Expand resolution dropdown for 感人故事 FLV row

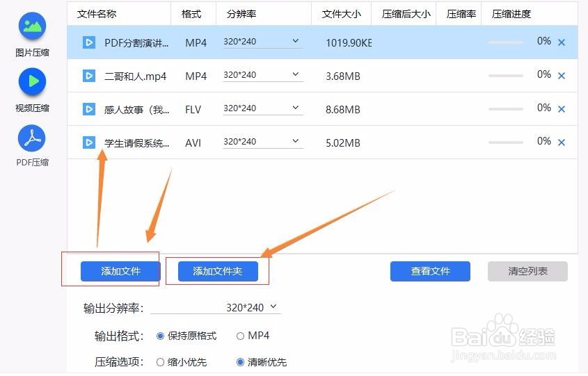pyautogui.click(x=296, y=108)
